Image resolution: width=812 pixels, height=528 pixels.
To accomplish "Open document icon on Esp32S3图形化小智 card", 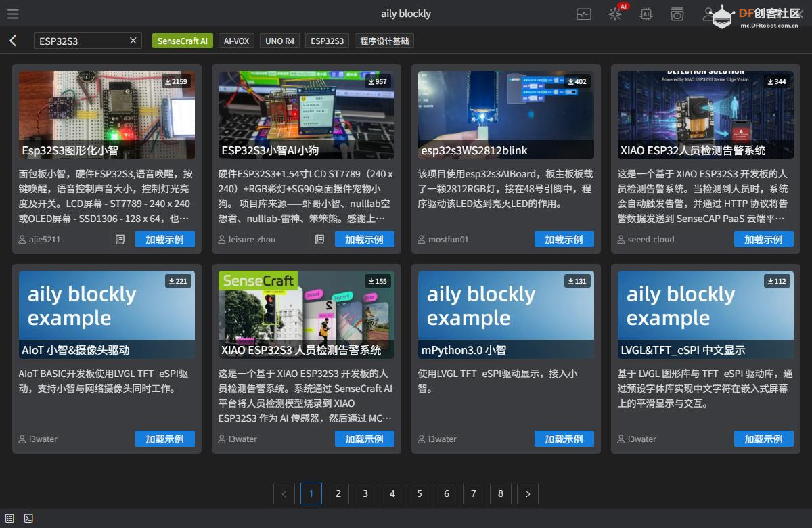I will click(120, 239).
